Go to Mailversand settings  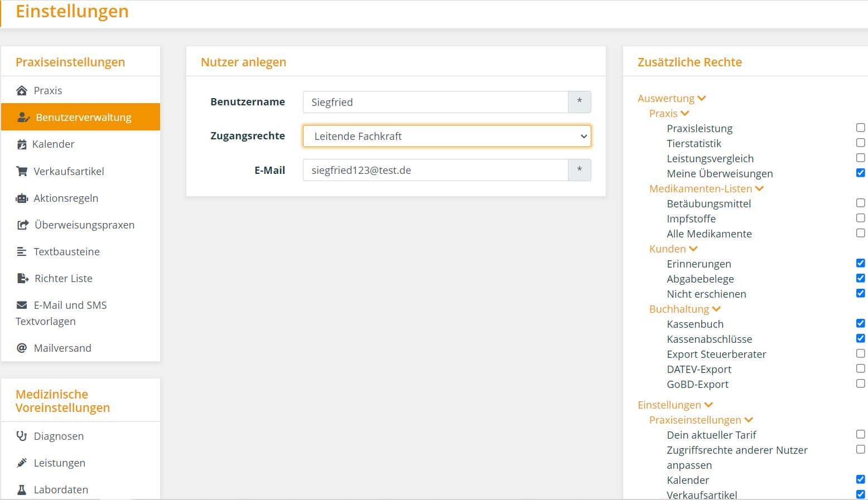[x=80, y=348]
